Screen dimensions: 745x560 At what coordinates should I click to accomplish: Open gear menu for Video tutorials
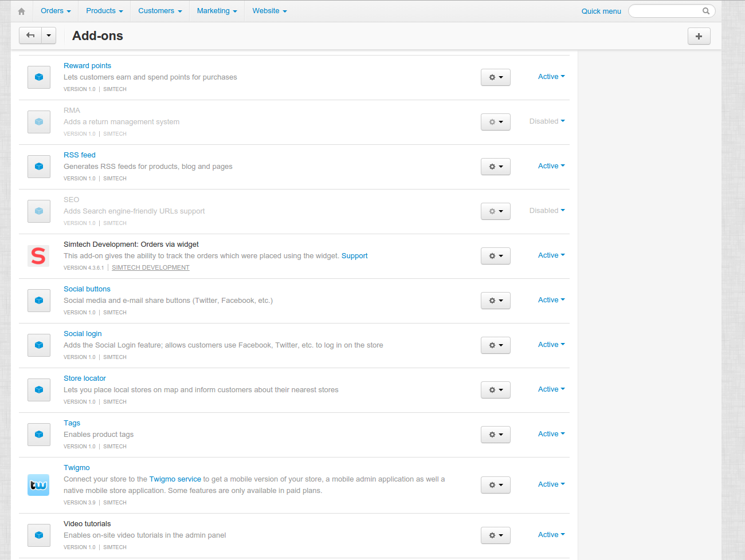(x=496, y=535)
